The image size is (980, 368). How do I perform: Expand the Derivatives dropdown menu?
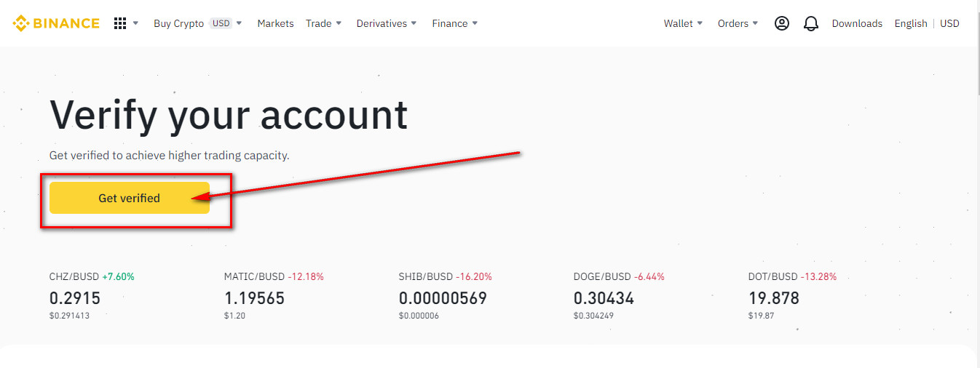point(387,23)
